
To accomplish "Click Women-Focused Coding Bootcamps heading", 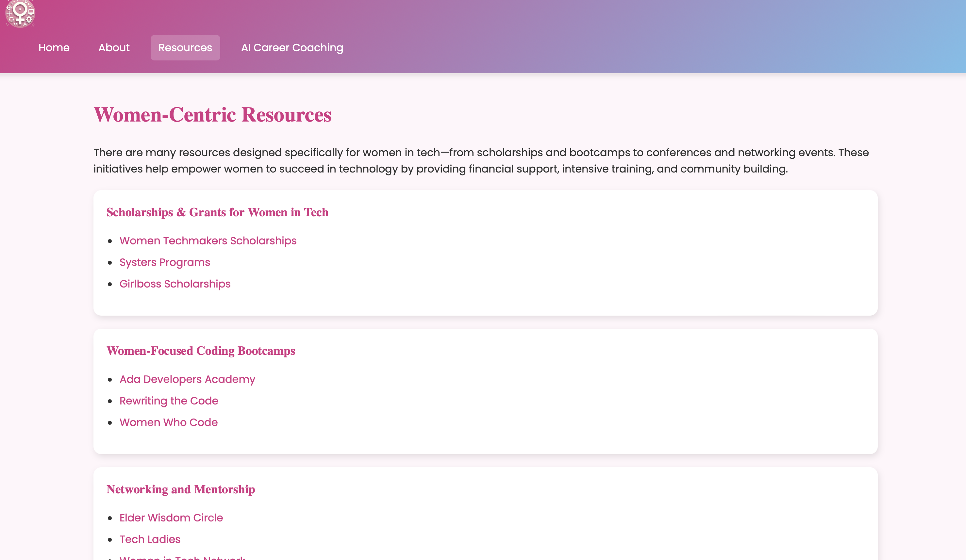I will [200, 351].
